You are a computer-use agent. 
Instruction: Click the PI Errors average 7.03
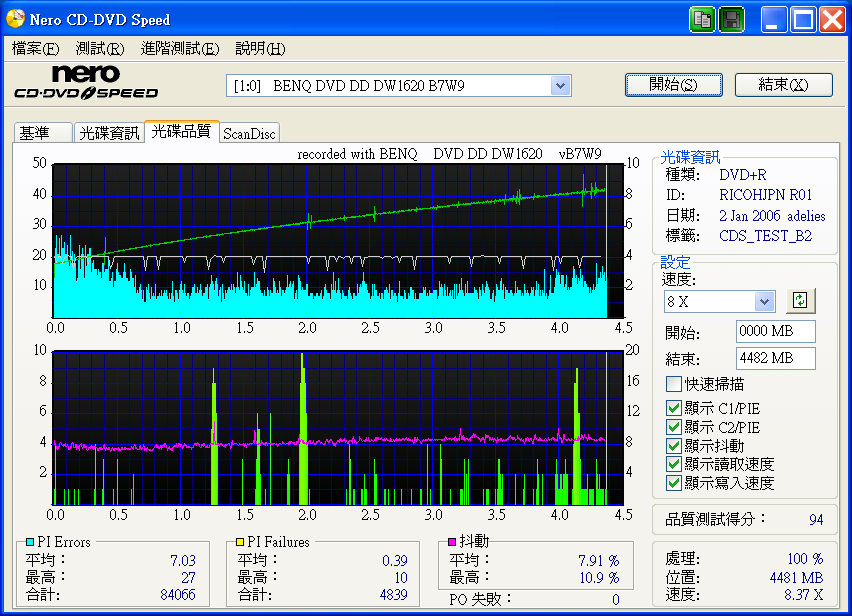pos(183,560)
